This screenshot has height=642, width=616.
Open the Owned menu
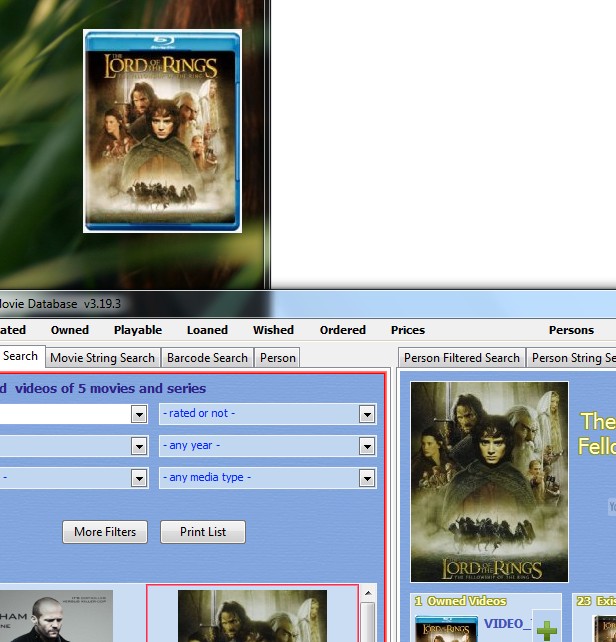pyautogui.click(x=70, y=330)
